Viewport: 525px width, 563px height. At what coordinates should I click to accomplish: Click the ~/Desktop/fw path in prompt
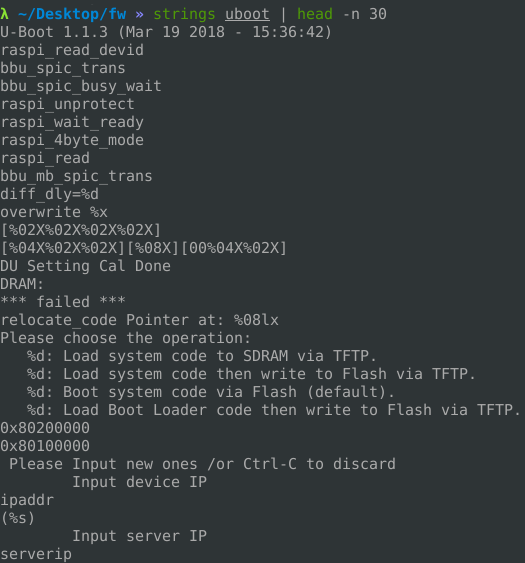click(x=72, y=14)
